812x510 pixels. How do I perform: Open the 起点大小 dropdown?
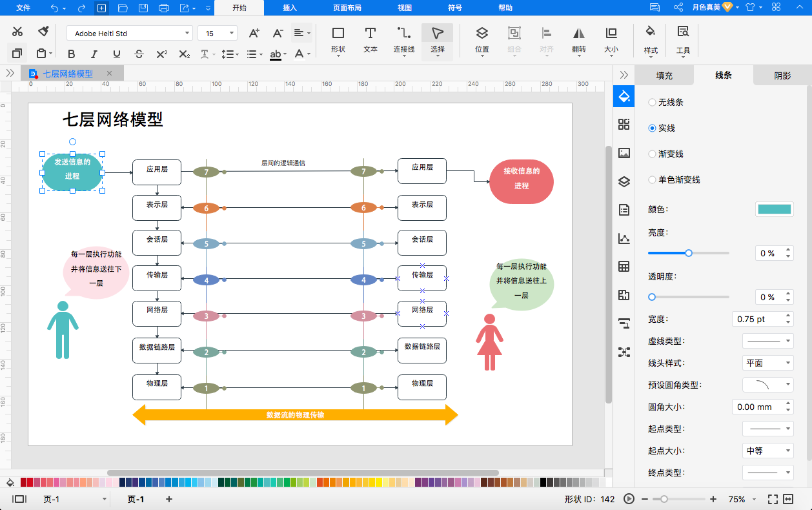pos(767,451)
